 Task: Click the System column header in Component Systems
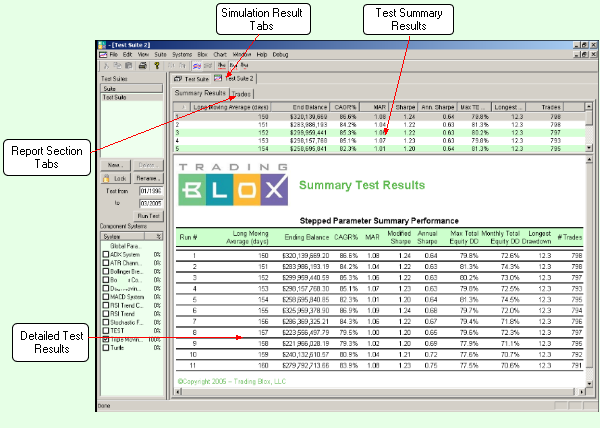point(122,236)
